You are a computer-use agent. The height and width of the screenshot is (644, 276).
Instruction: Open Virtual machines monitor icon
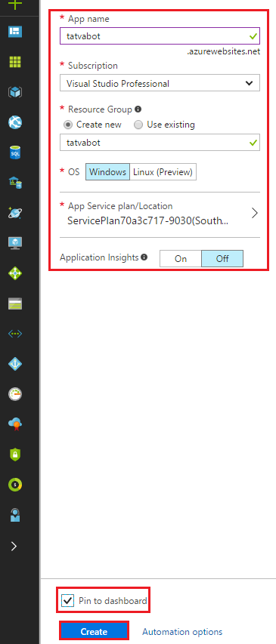(15, 243)
